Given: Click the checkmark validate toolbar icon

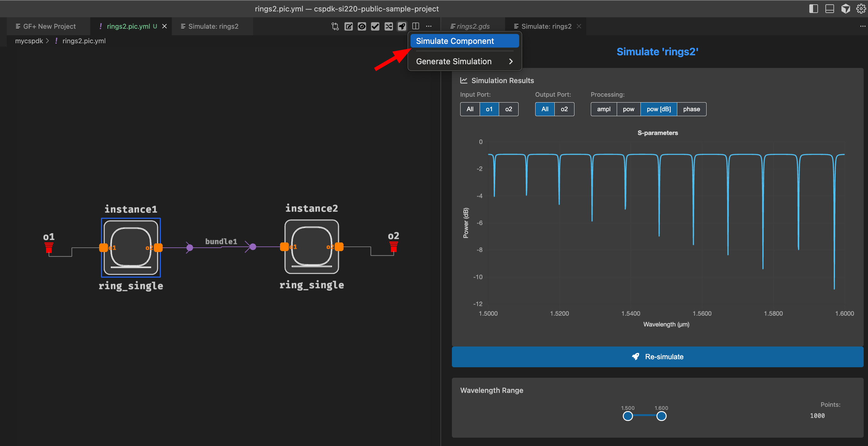Looking at the screenshot, I should coord(375,26).
